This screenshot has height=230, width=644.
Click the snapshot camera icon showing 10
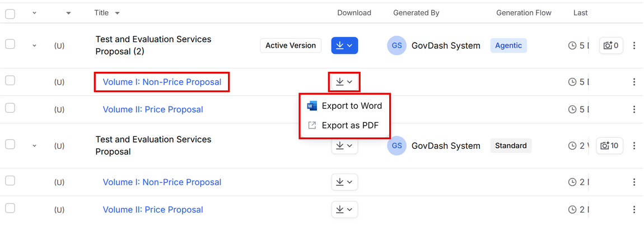[609, 146]
